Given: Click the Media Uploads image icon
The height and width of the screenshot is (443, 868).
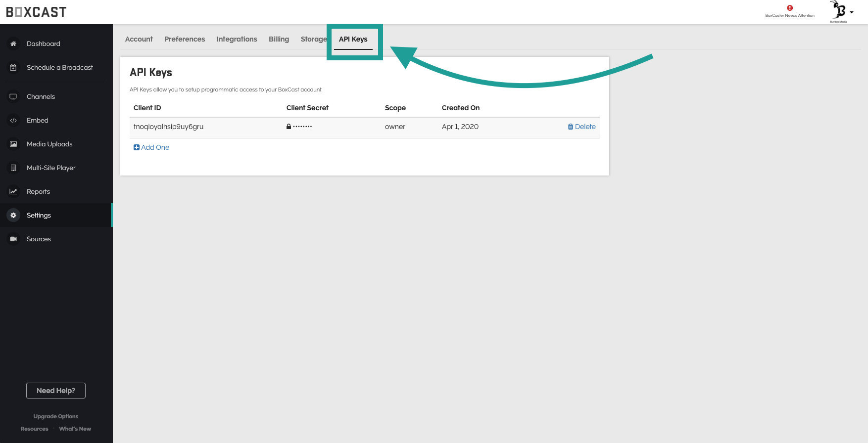Looking at the screenshot, I should (x=13, y=144).
